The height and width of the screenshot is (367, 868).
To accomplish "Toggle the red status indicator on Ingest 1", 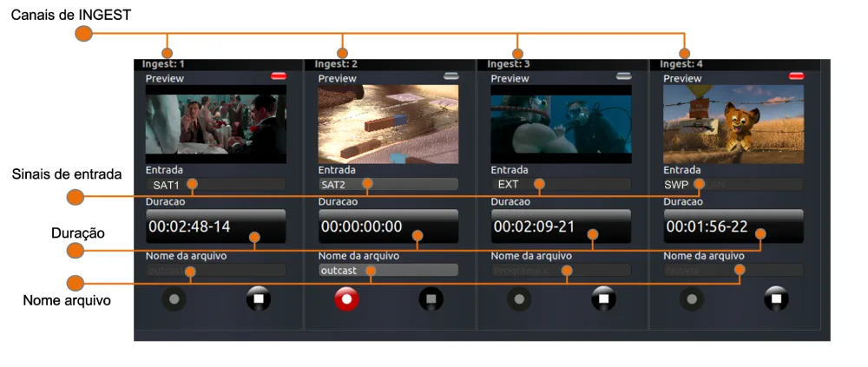I will pos(279,75).
